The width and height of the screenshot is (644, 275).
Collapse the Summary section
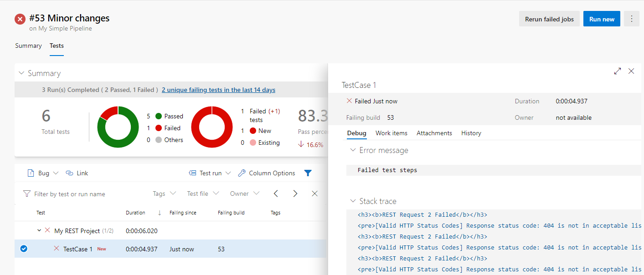point(21,73)
